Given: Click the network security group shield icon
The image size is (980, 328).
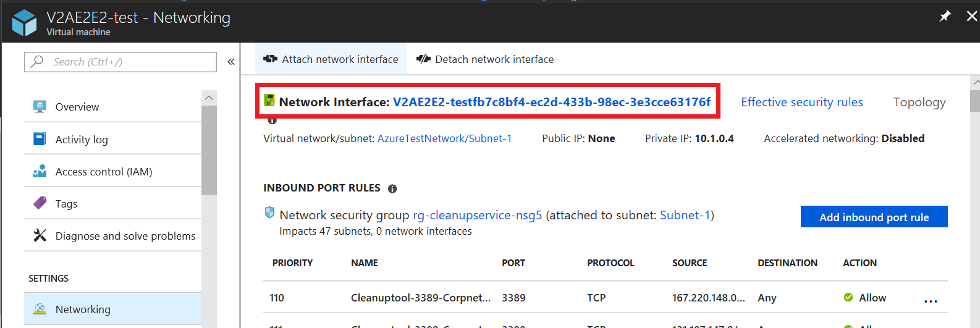Looking at the screenshot, I should 269,213.
